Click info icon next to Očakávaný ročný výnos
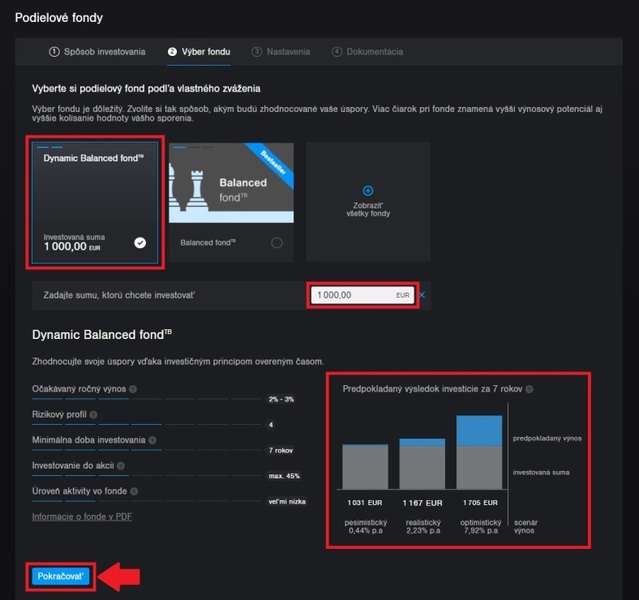Viewport: 639px width, 600px height. pos(133,389)
